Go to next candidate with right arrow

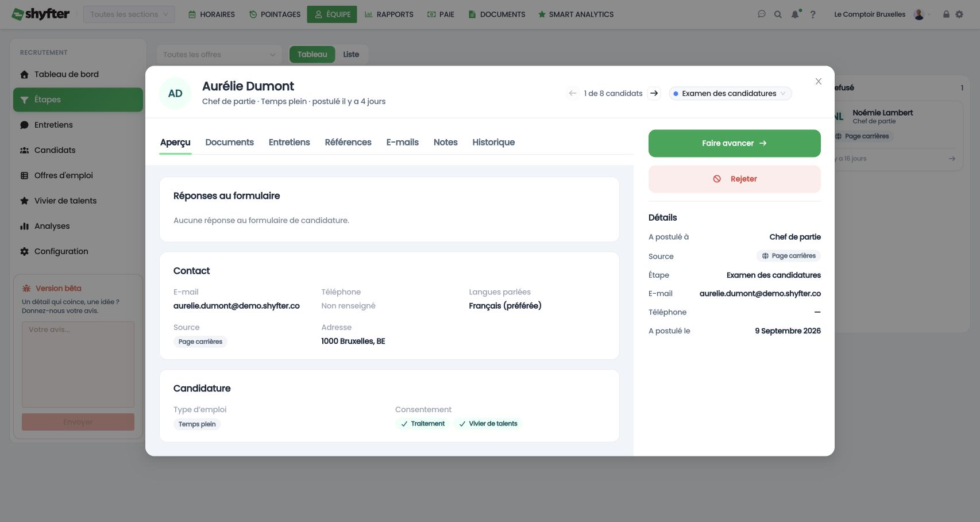pyautogui.click(x=654, y=93)
